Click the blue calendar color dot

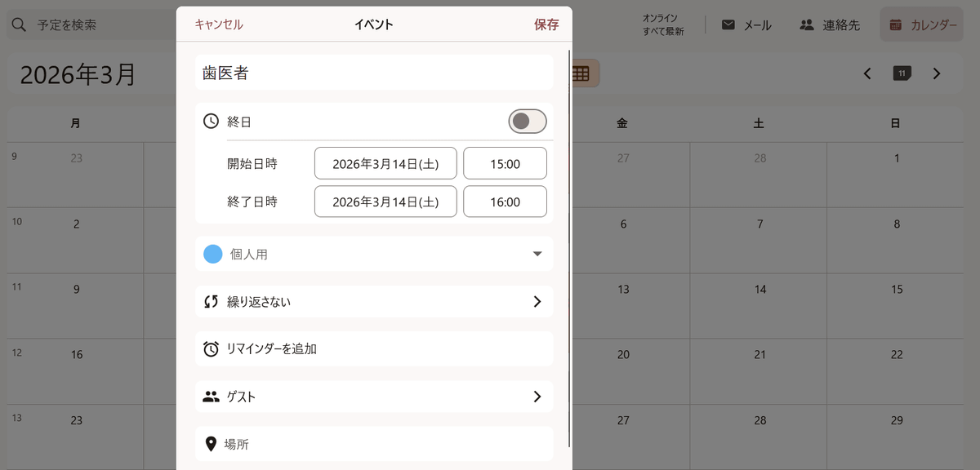(x=213, y=254)
